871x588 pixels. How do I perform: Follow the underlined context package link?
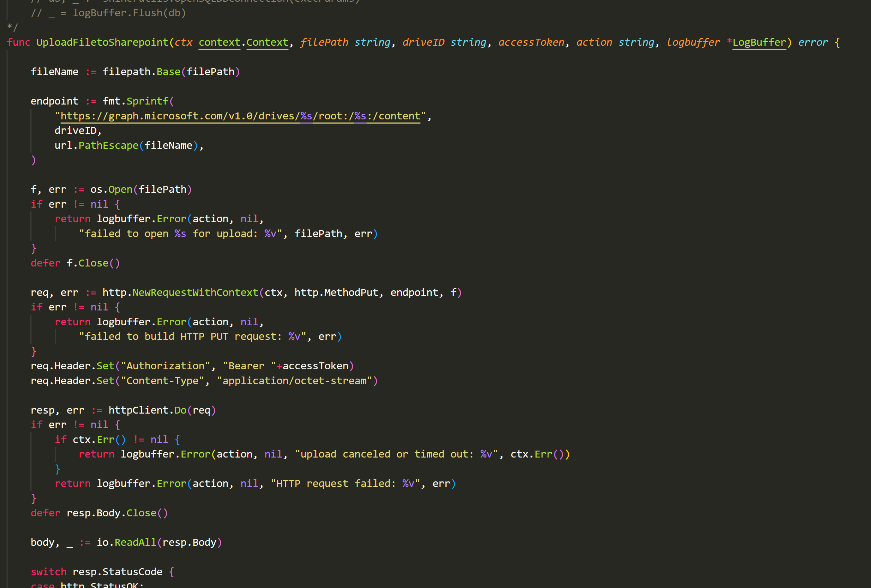pos(219,42)
